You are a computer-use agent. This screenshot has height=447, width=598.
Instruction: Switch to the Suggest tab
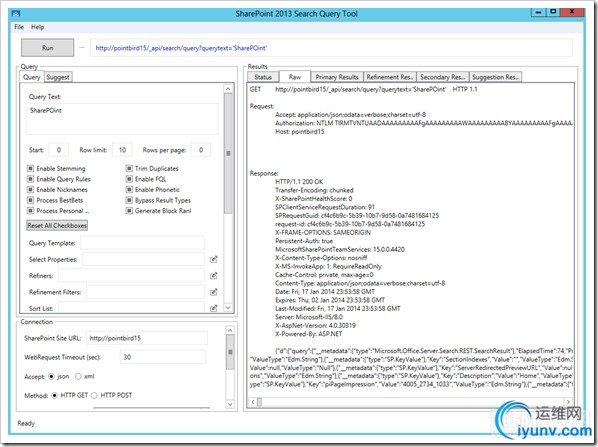click(58, 77)
